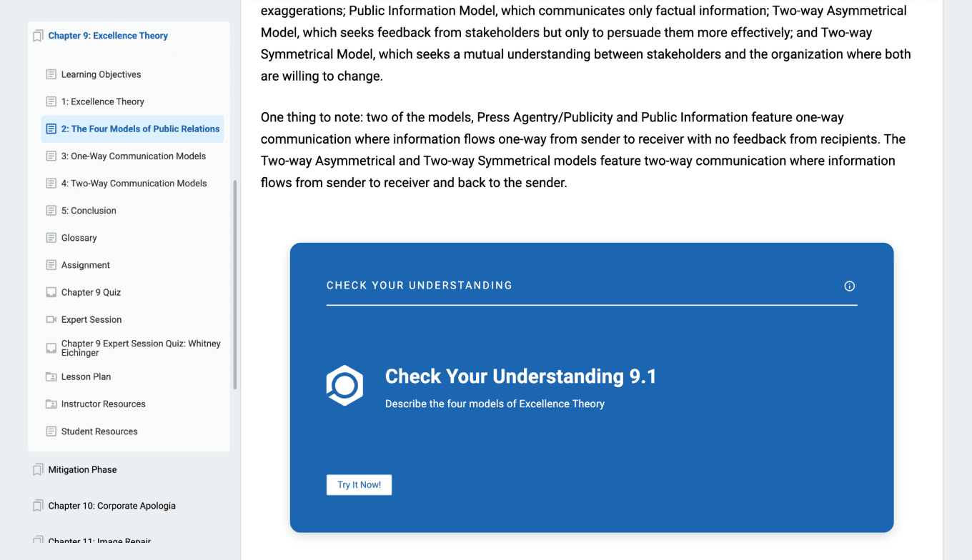Screen dimensions: 972x560
Task: Click the text Describe the four models of Excellence Theory
Action: click(495, 404)
